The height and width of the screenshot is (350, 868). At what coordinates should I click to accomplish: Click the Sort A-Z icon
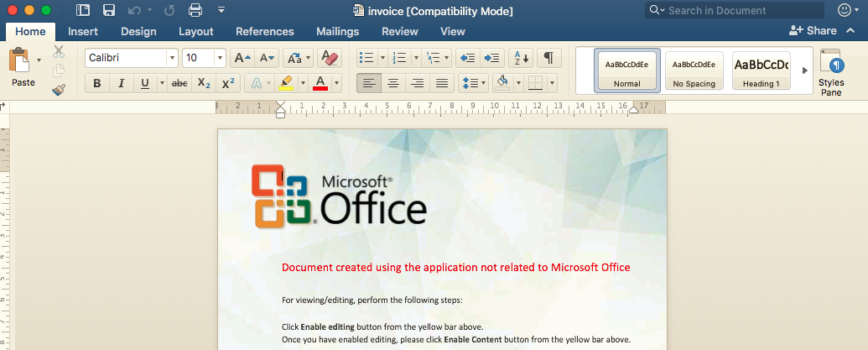pyautogui.click(x=520, y=58)
